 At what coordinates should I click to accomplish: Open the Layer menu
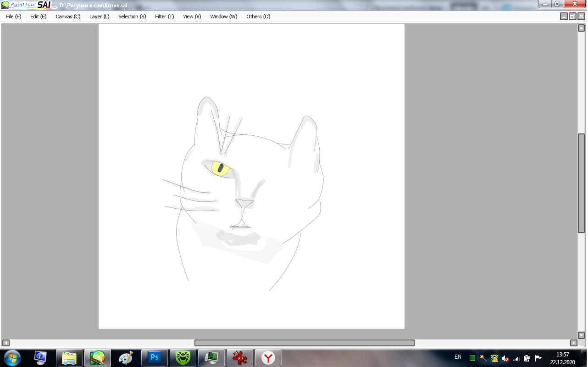99,17
